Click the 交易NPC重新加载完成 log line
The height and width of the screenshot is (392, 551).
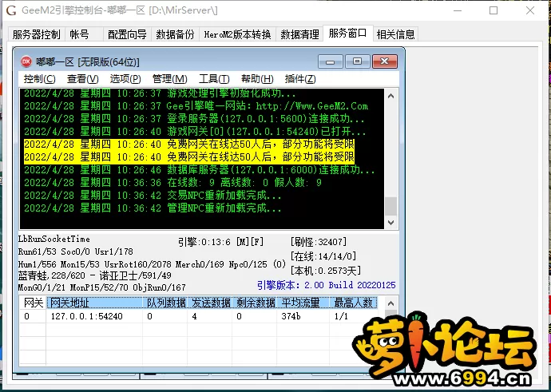pyautogui.click(x=153, y=196)
